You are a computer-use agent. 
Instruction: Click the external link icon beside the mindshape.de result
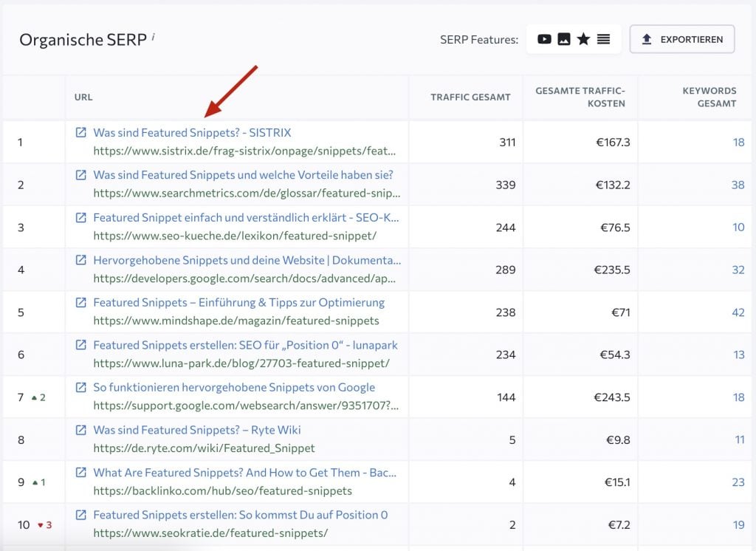(81, 302)
